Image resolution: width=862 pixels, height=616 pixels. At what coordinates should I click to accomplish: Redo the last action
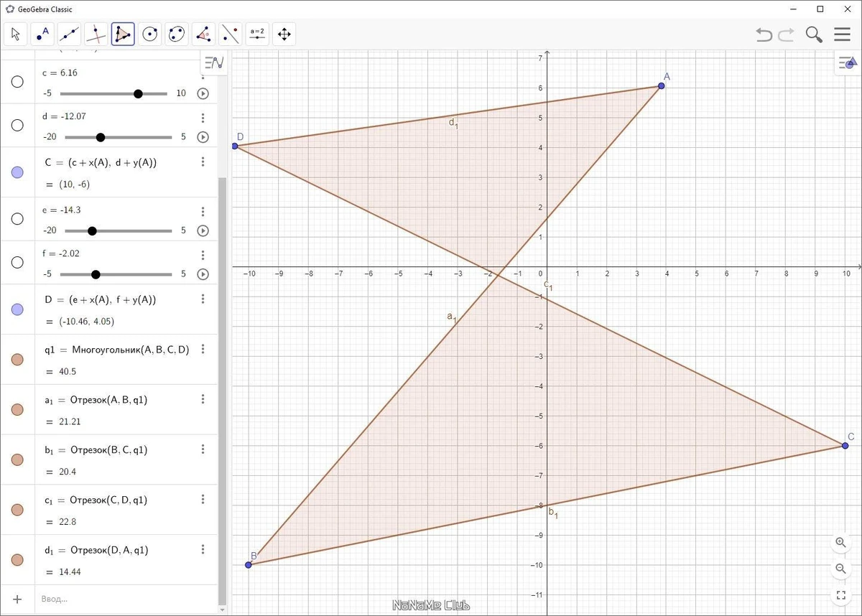(787, 34)
